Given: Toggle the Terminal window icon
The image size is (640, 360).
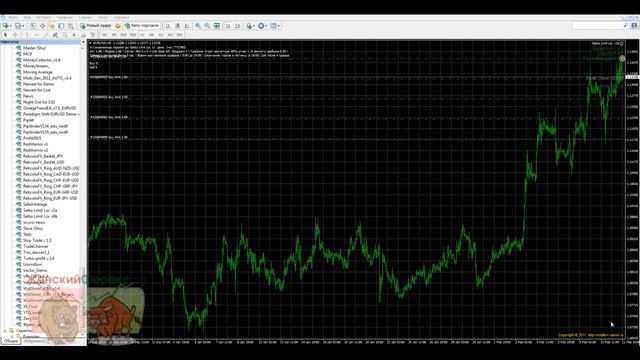Looking at the screenshot, I should [x=61, y=26].
